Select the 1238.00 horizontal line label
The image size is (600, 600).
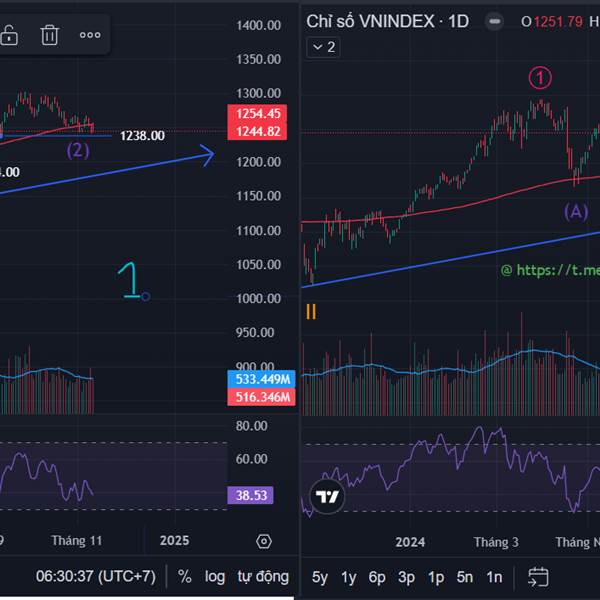pyautogui.click(x=142, y=135)
